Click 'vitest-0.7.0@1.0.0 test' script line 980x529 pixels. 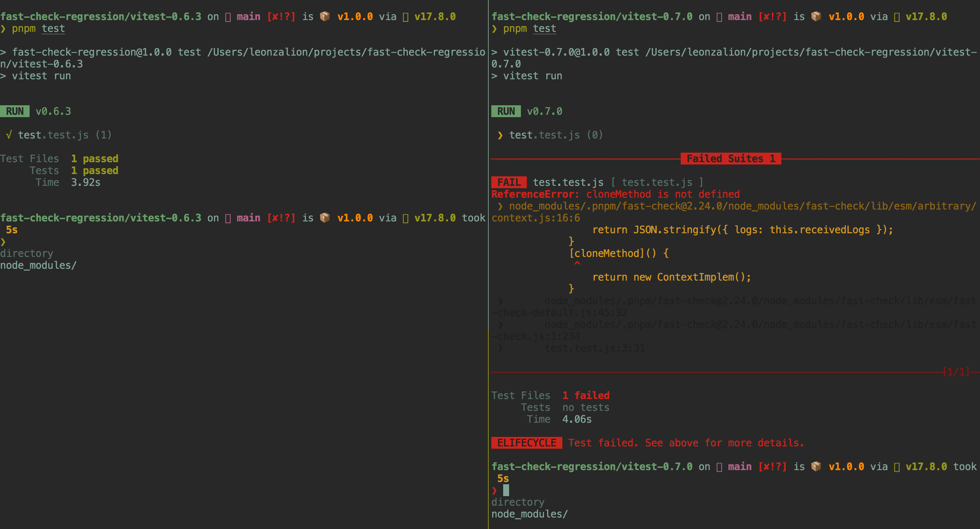point(734,58)
